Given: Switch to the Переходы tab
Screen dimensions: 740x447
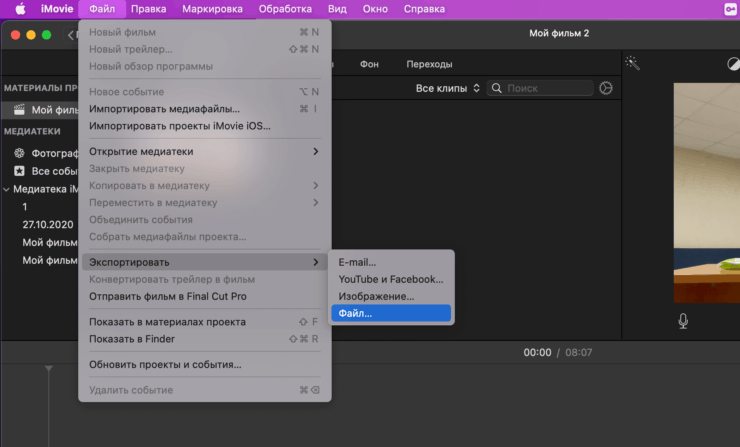Looking at the screenshot, I should pyautogui.click(x=429, y=64).
